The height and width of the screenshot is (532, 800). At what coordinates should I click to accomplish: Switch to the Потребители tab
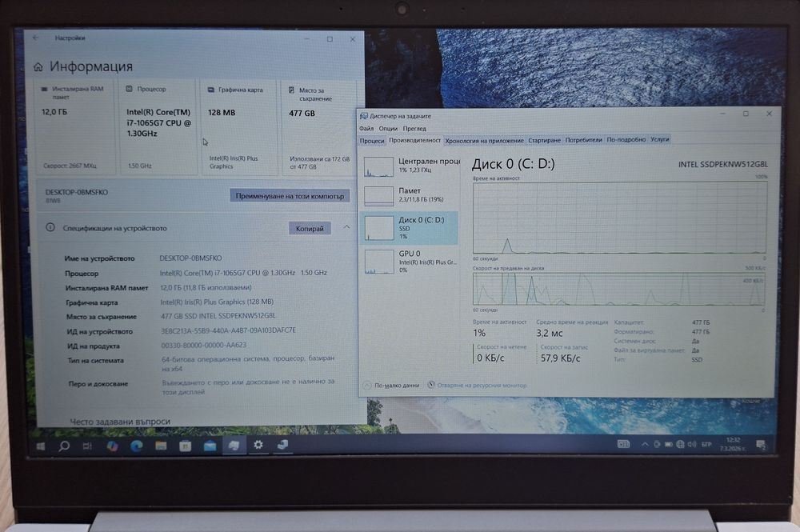click(584, 140)
